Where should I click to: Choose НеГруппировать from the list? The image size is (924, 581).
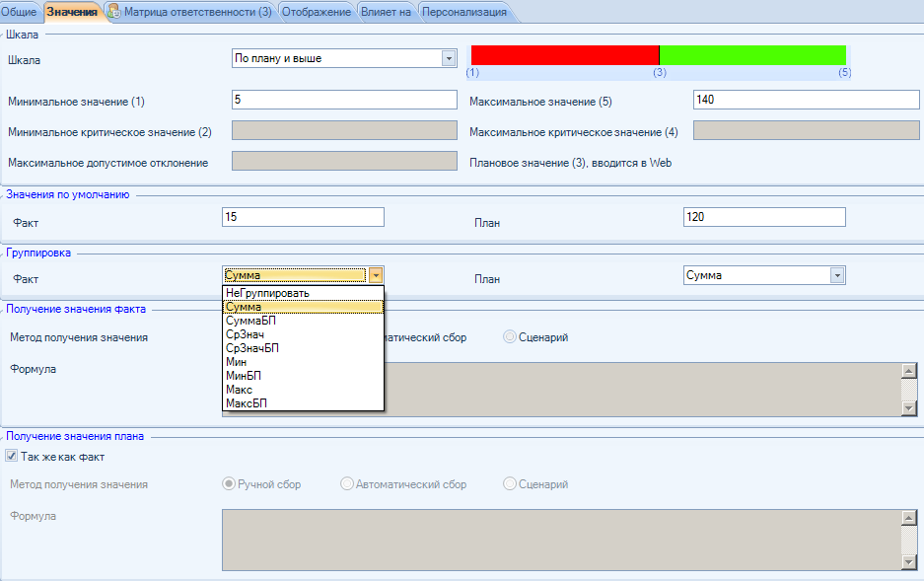(x=267, y=293)
